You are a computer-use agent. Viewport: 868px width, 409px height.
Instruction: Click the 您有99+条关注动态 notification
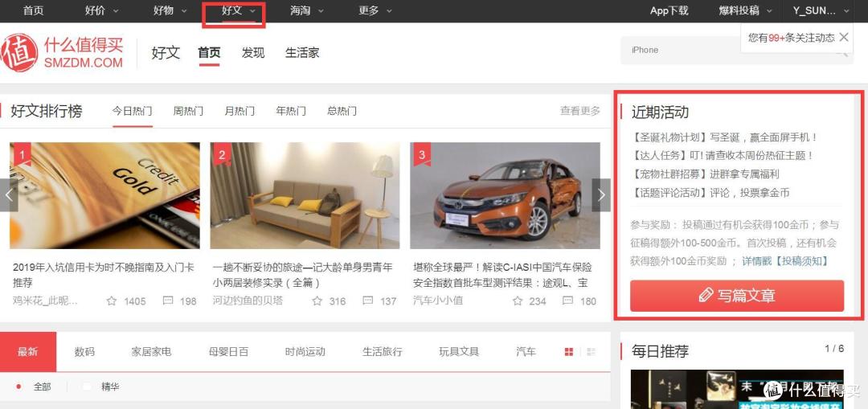791,38
